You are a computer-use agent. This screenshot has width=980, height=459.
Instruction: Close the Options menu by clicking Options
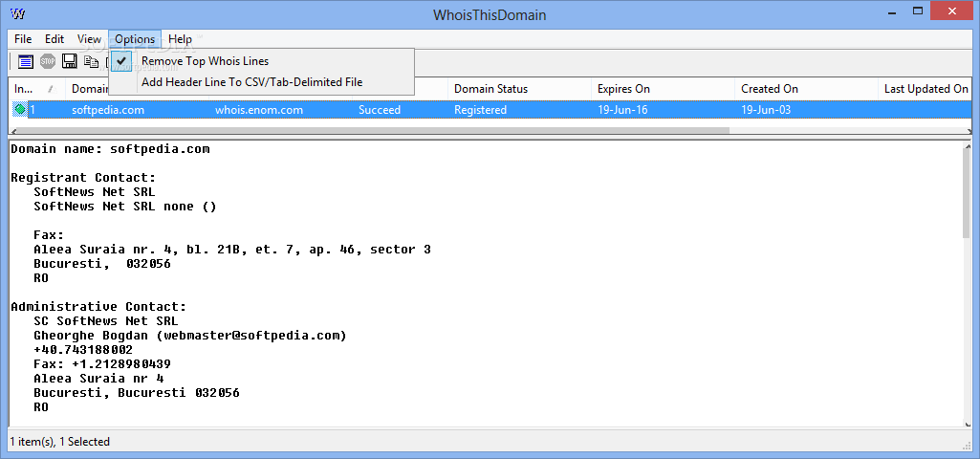click(135, 39)
